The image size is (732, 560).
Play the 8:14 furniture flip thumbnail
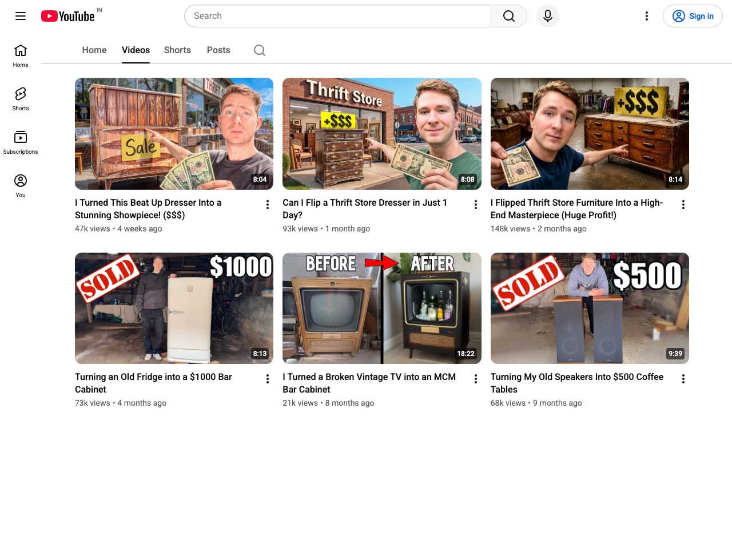point(590,134)
